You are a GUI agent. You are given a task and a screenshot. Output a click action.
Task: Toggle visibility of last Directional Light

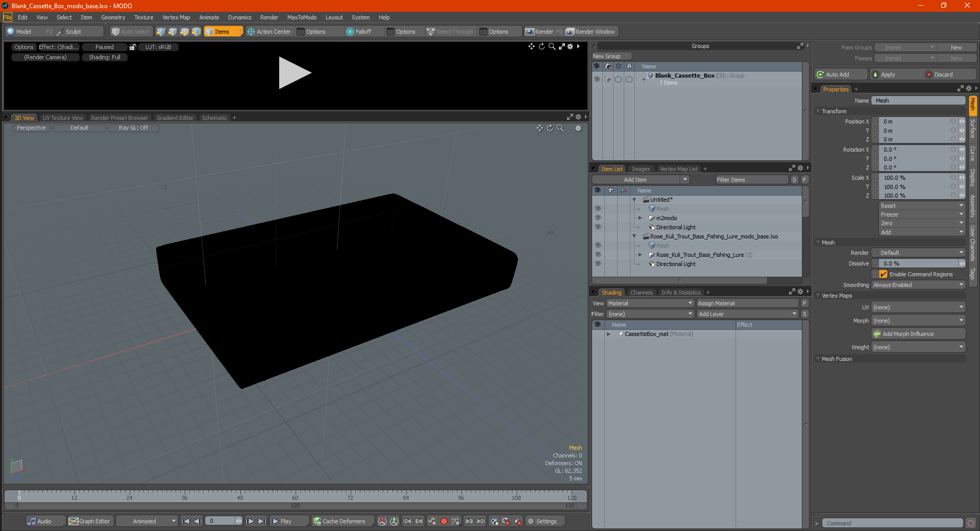click(x=597, y=264)
